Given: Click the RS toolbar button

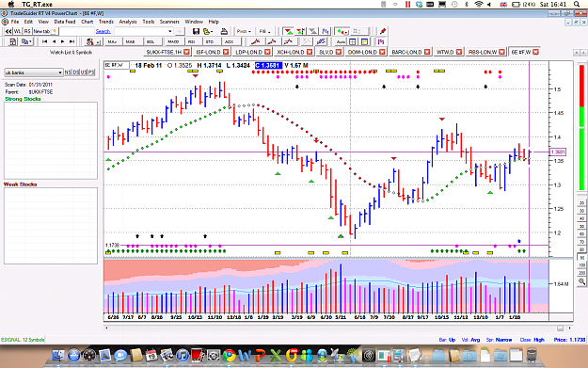Looking at the screenshot, I should coord(27,31).
